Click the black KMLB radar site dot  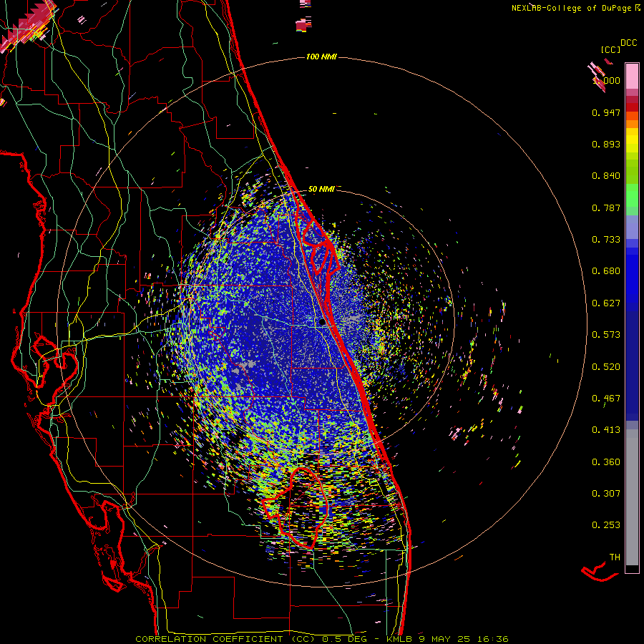coord(322,323)
